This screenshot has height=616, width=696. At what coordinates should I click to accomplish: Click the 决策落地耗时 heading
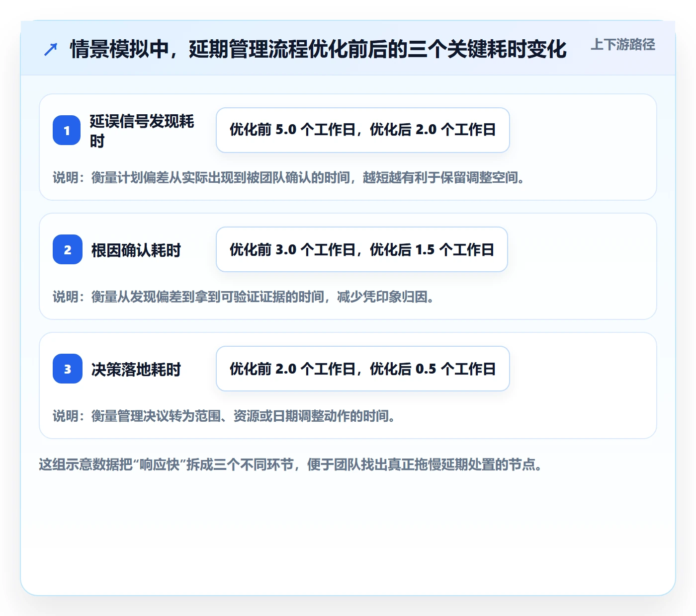click(136, 369)
